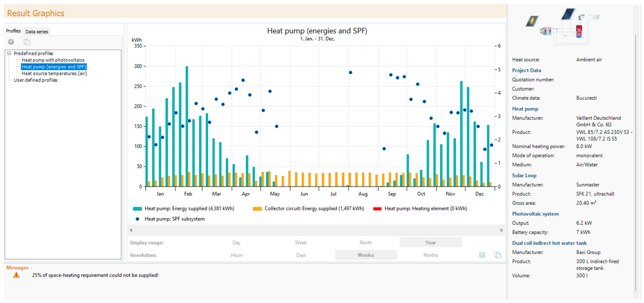Click the warning triangle icon in Messages
Image resolution: width=644 pixels, height=303 pixels.
[x=16, y=275]
